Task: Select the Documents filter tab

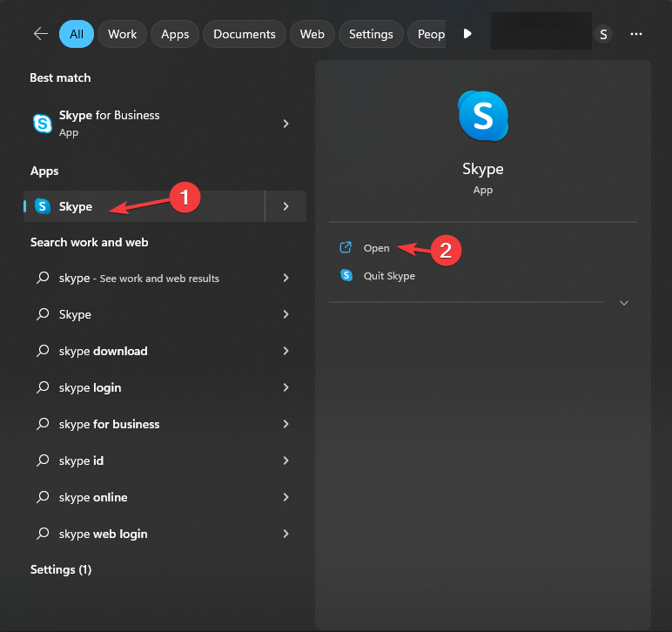Action: [244, 34]
